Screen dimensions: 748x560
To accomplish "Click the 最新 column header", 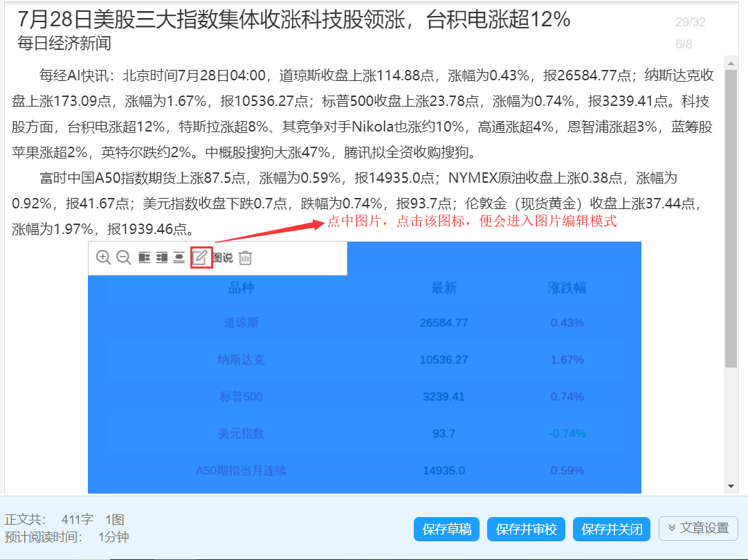I will pyautogui.click(x=444, y=287).
